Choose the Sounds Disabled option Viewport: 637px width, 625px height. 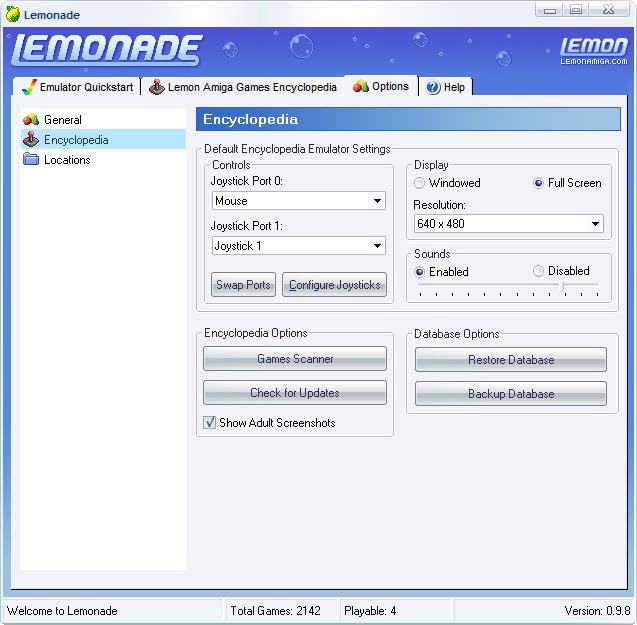538,271
